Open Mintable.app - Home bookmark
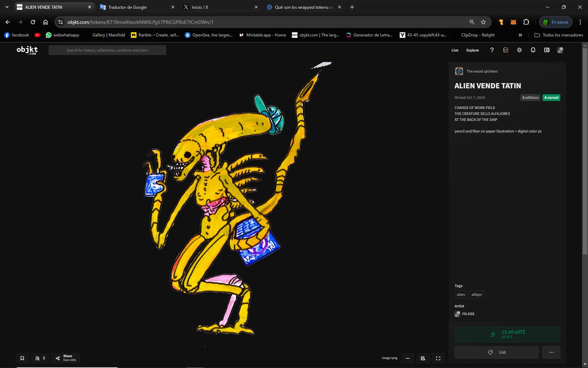Screen dimensions: 588x368 [263, 35]
